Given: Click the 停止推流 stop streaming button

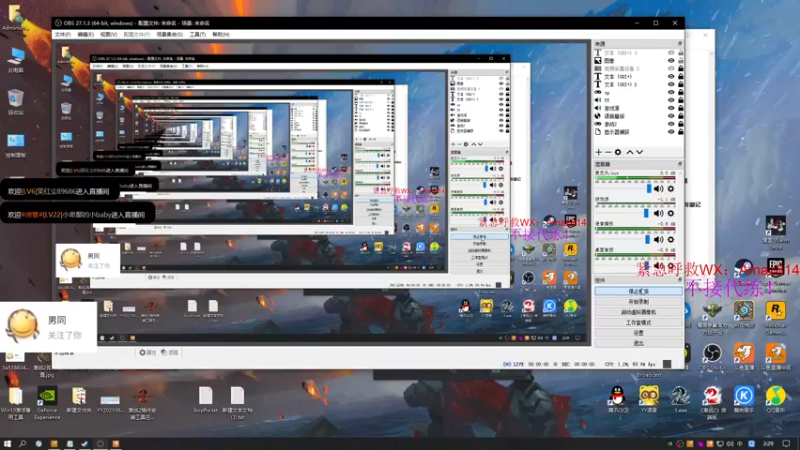Looking at the screenshot, I should pyautogui.click(x=638, y=291).
